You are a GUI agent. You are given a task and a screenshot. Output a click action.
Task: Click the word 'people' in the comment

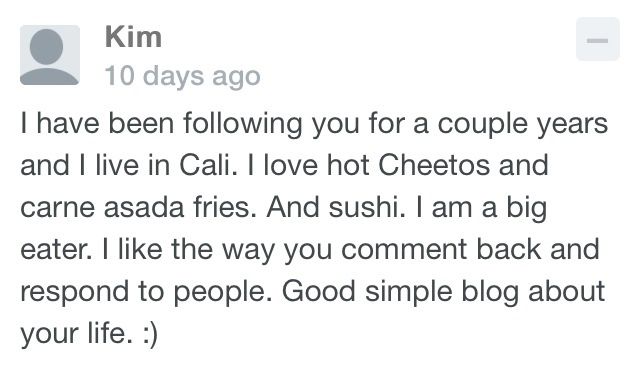pyautogui.click(x=219, y=292)
